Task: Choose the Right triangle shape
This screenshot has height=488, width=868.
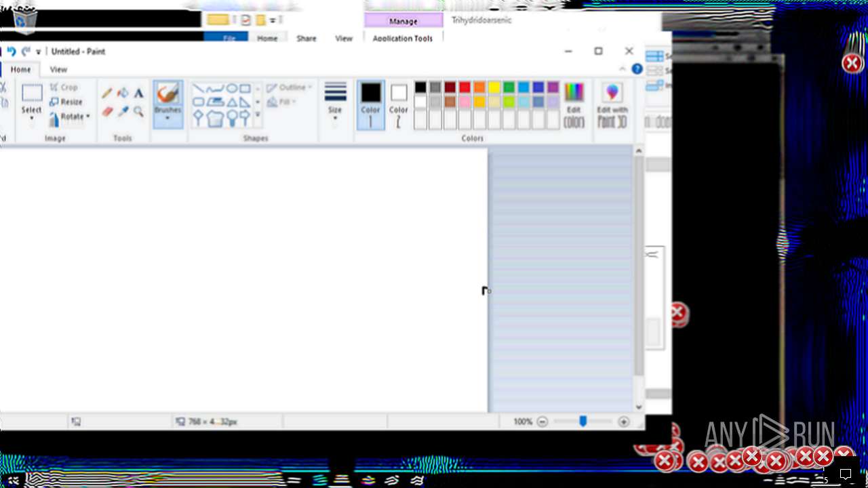Action: tap(245, 102)
